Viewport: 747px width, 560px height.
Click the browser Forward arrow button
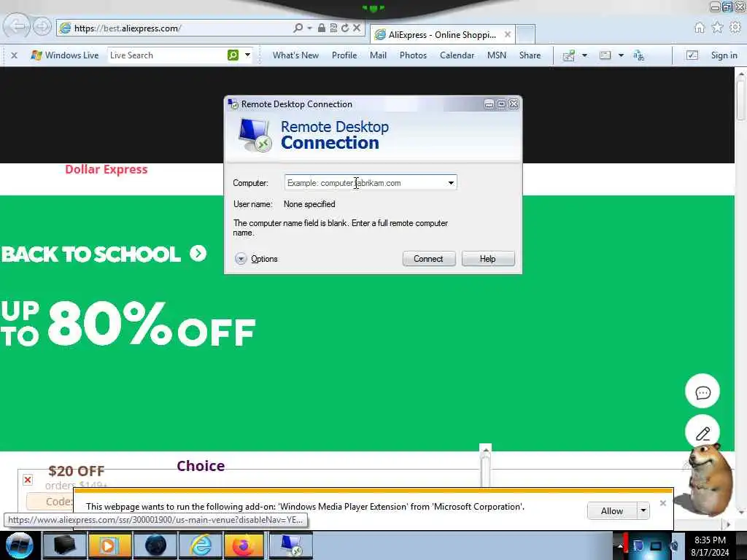42,27
